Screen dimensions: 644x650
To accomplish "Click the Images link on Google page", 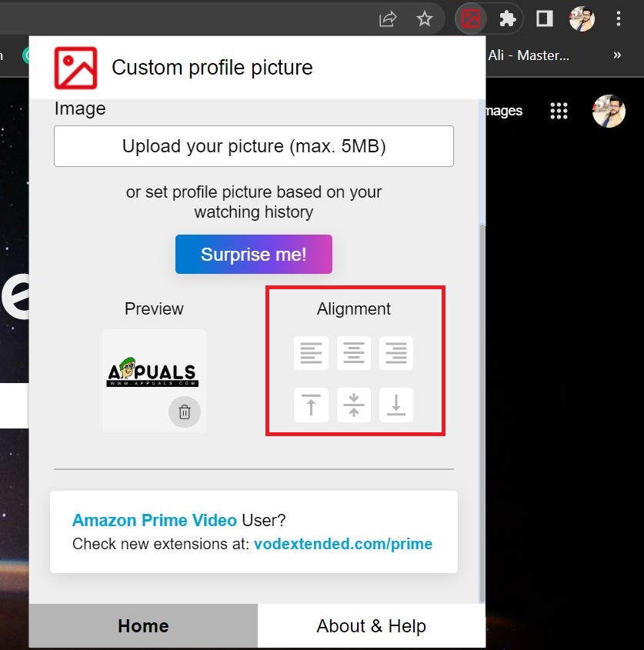I will tap(504, 111).
